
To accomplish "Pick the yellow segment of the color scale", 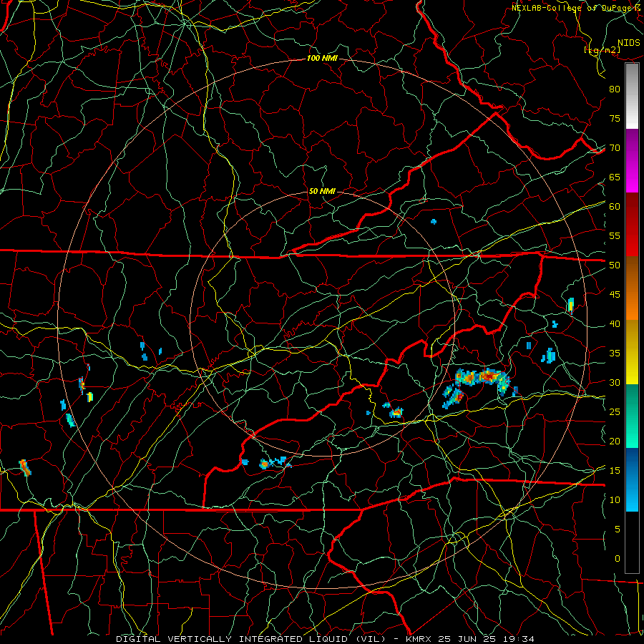I will (632, 352).
